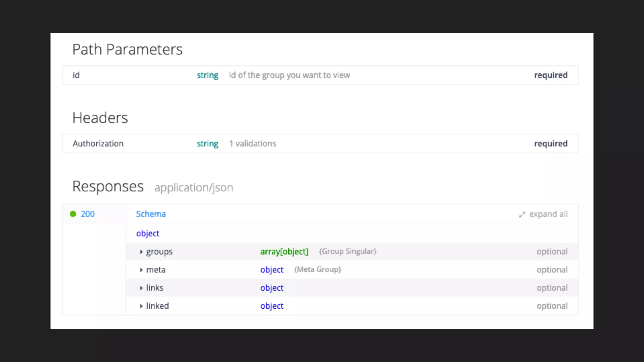The image size is (644, 362).
Task: Select the 200 response tab
Action: (x=87, y=214)
